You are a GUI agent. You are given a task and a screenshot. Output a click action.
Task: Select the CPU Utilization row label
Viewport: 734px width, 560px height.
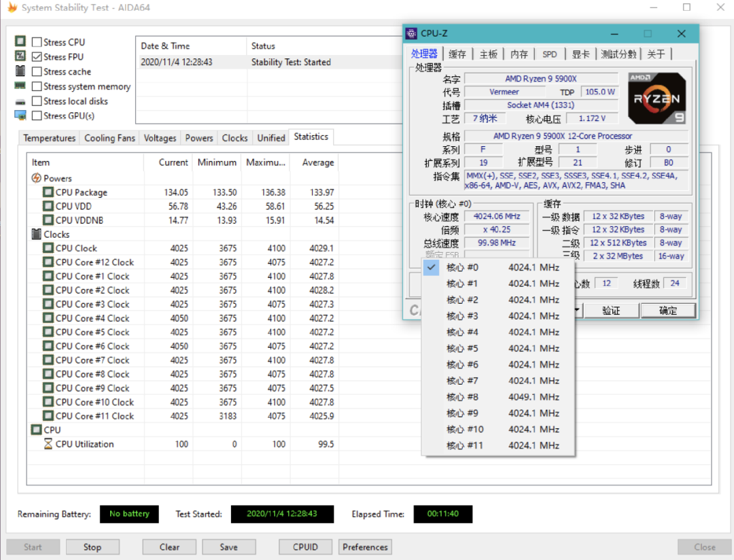[x=85, y=444]
